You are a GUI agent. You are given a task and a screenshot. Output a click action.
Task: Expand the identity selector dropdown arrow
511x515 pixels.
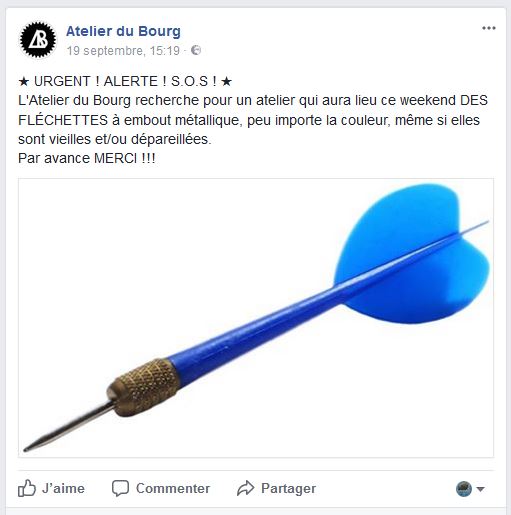click(480, 489)
